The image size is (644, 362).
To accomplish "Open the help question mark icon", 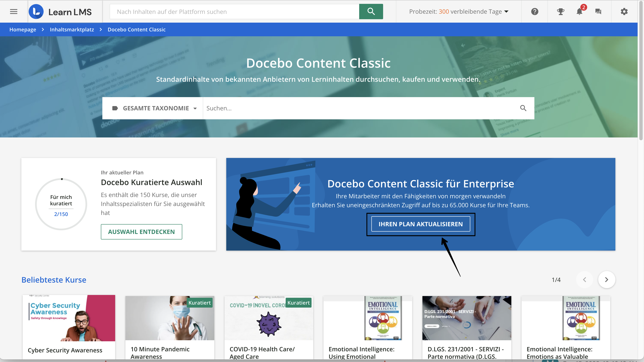I will pyautogui.click(x=535, y=12).
